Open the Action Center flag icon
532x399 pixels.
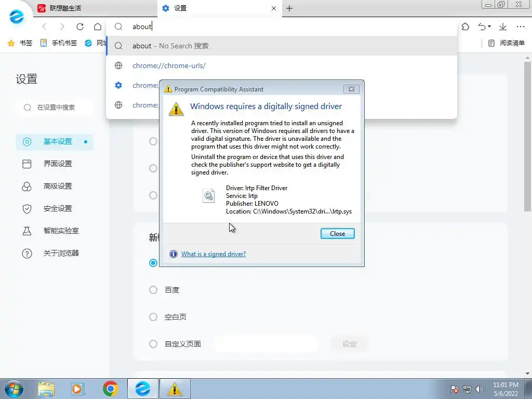455,389
